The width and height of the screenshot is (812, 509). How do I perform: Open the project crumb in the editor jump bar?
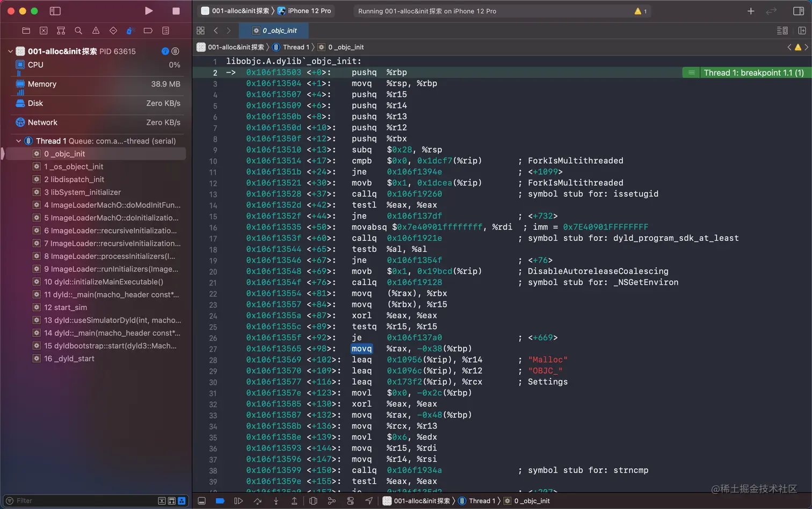[231, 47]
